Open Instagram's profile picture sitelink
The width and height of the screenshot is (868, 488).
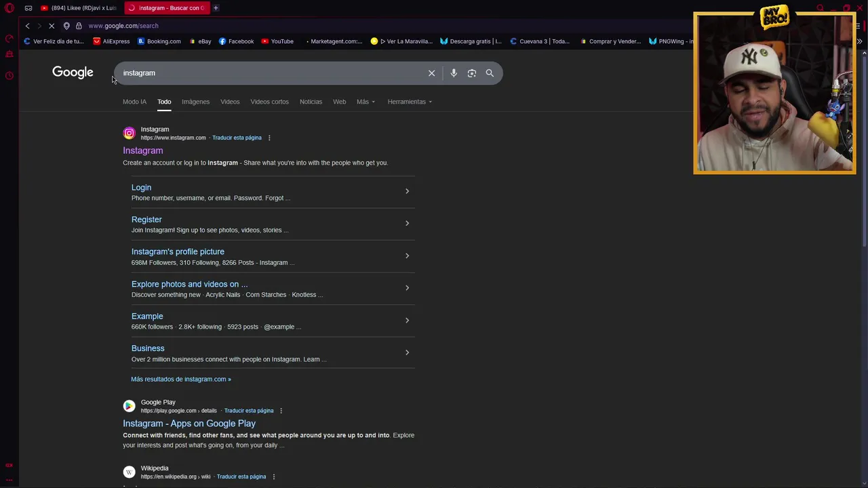178,251
